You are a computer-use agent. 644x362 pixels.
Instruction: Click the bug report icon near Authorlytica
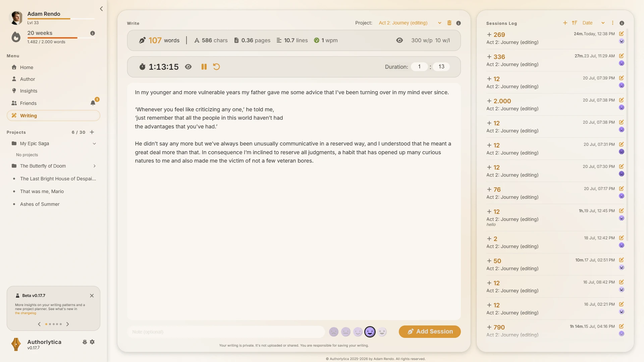click(x=85, y=342)
